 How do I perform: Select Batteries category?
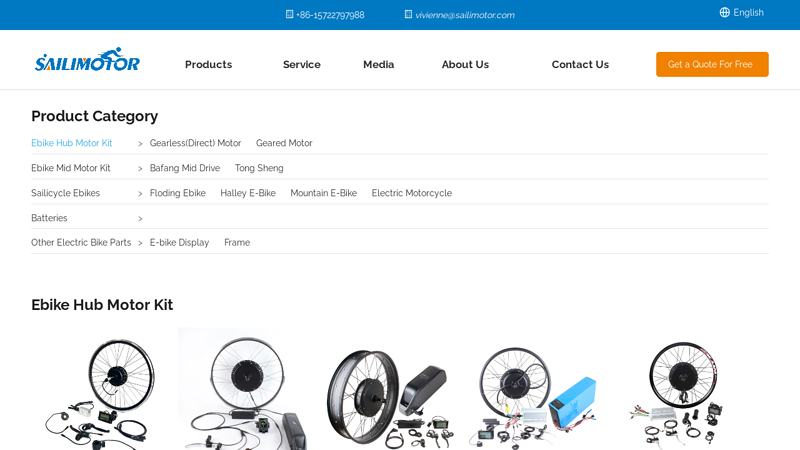click(x=49, y=218)
